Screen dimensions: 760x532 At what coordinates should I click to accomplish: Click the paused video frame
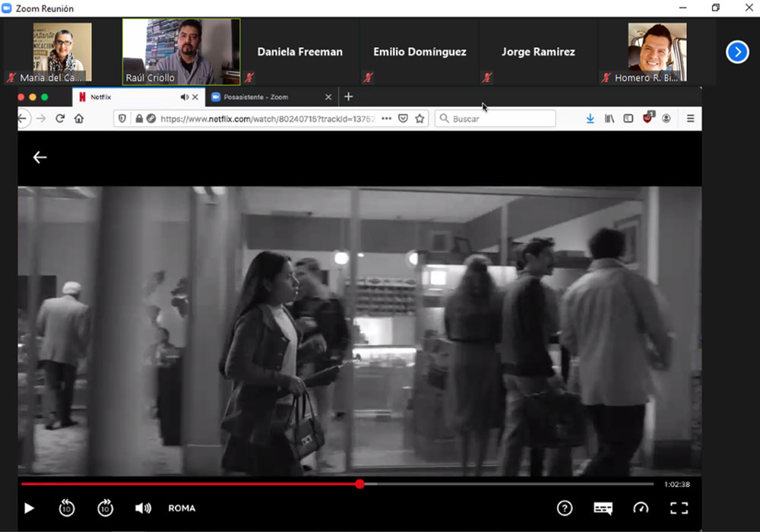coord(359,331)
